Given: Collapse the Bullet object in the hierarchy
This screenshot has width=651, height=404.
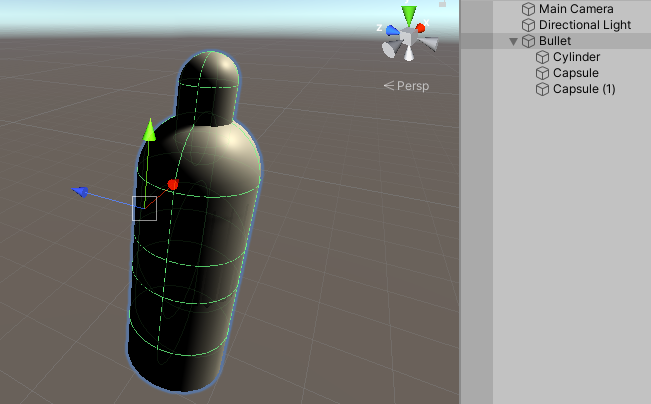Looking at the screenshot, I should tap(513, 42).
